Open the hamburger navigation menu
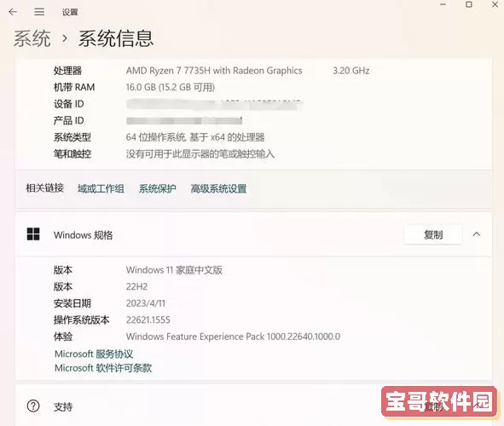 pos(39,12)
